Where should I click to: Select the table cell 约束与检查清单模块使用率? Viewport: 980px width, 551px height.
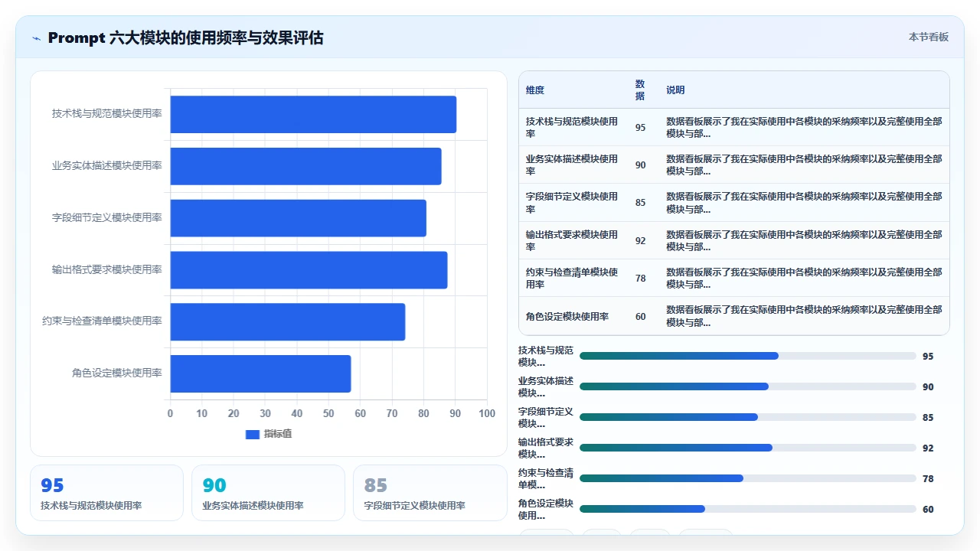pyautogui.click(x=573, y=278)
